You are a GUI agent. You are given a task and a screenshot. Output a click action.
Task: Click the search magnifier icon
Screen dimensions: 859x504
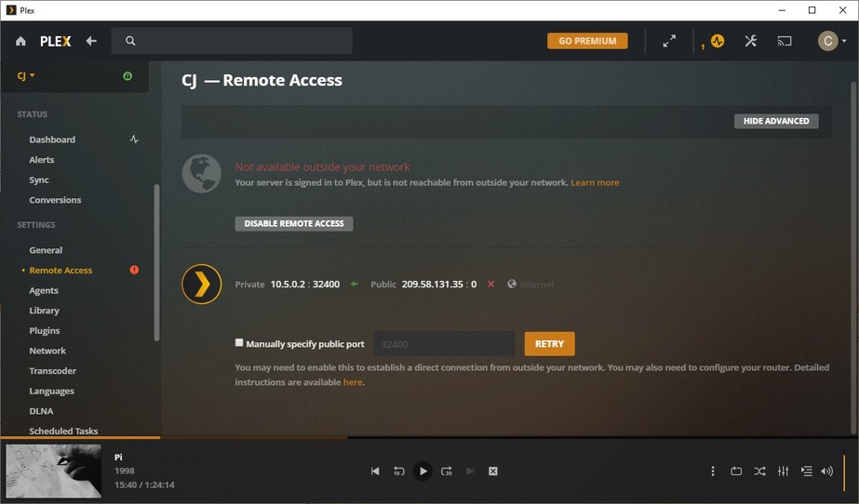[x=130, y=41]
